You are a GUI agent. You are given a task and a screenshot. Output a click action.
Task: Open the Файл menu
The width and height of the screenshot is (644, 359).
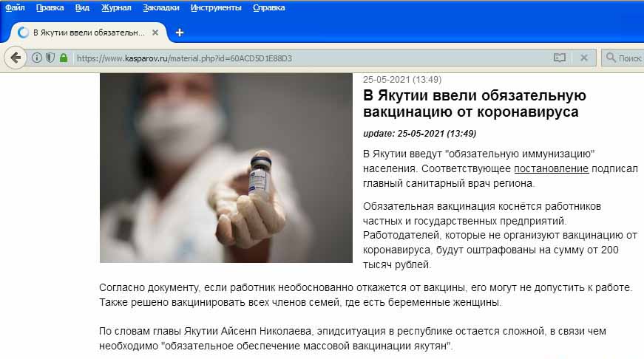pyautogui.click(x=15, y=7)
